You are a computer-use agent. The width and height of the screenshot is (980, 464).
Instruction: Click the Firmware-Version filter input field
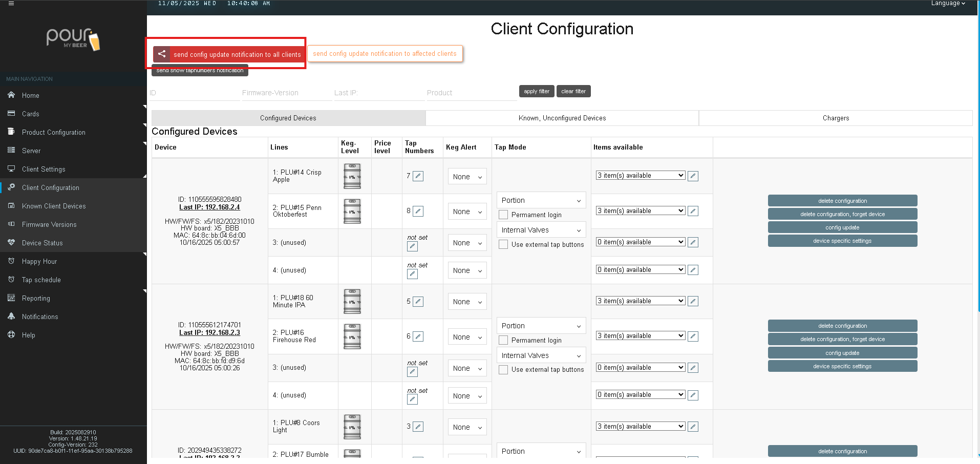pyautogui.click(x=286, y=93)
